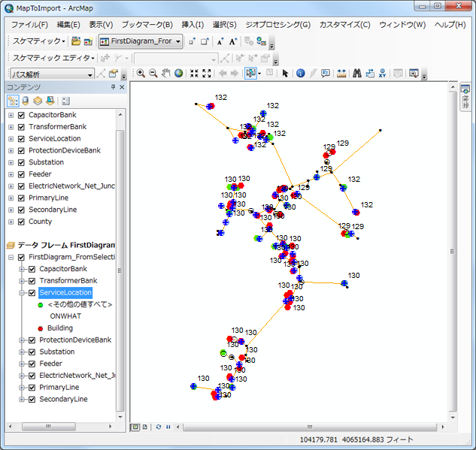This screenshot has height=450, width=476.
Task: Click the red Building symbol swatch
Action: tap(40, 328)
